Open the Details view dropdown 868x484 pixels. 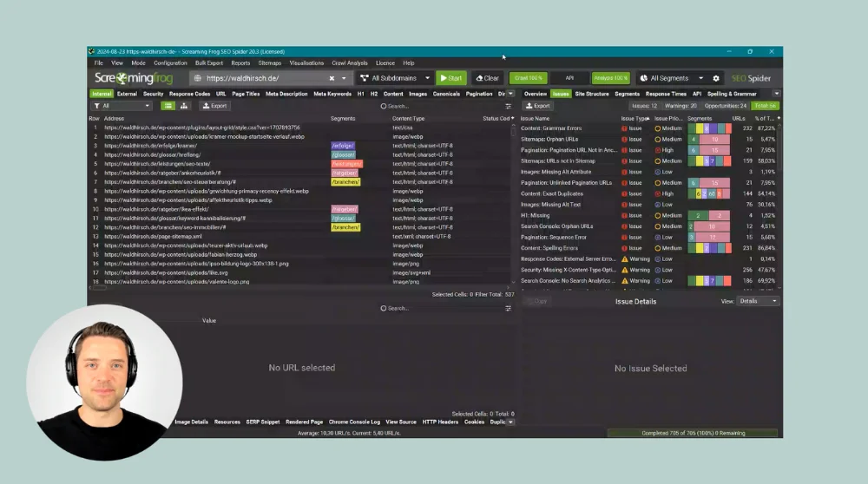point(758,302)
